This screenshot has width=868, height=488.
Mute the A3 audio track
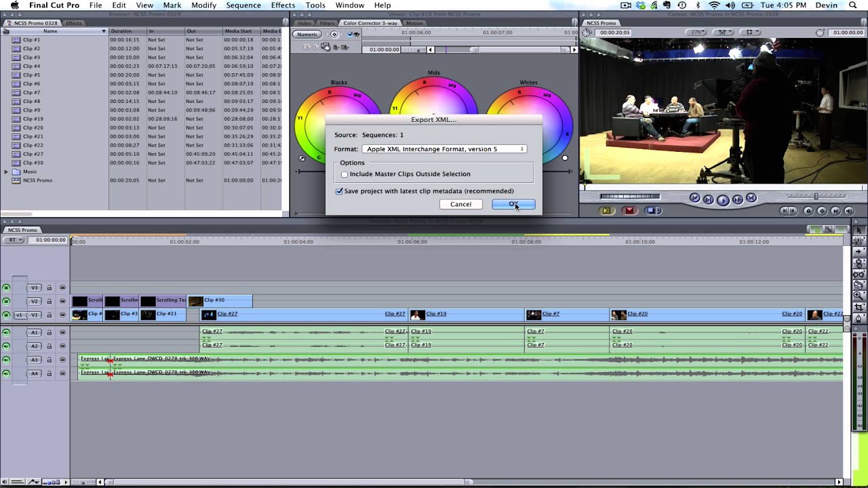tap(6, 360)
